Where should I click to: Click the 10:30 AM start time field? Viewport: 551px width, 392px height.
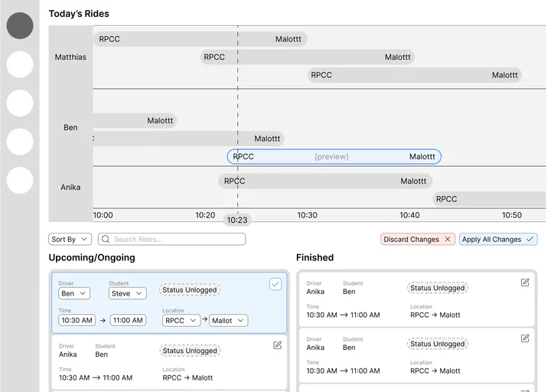[77, 320]
